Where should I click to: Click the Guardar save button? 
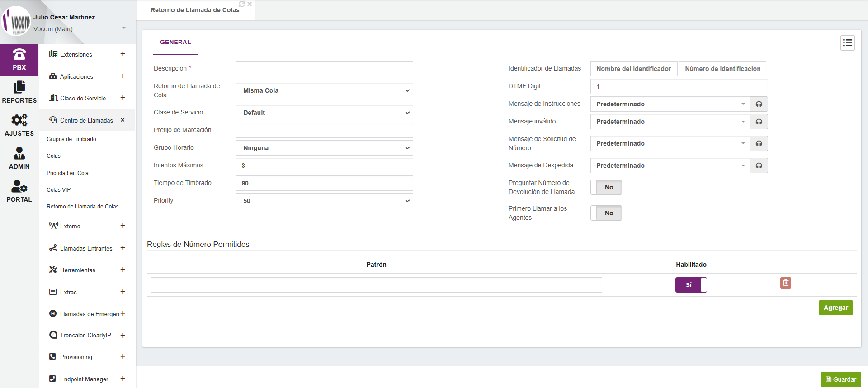[841, 379]
